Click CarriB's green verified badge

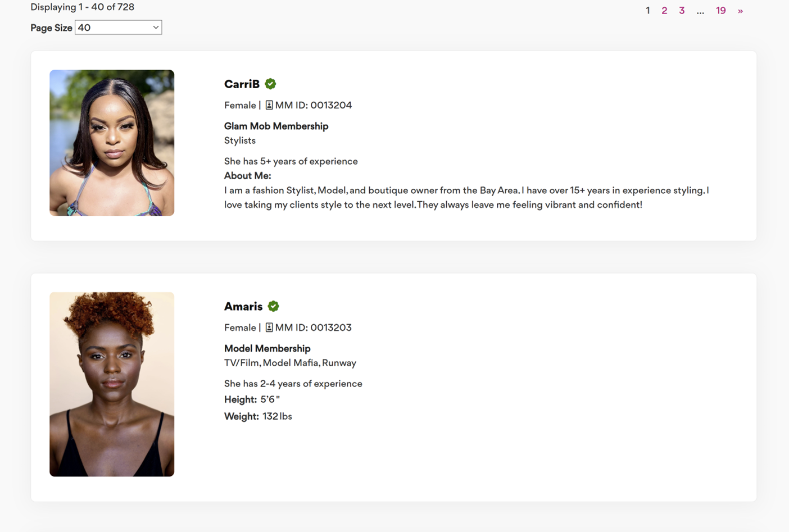(270, 84)
